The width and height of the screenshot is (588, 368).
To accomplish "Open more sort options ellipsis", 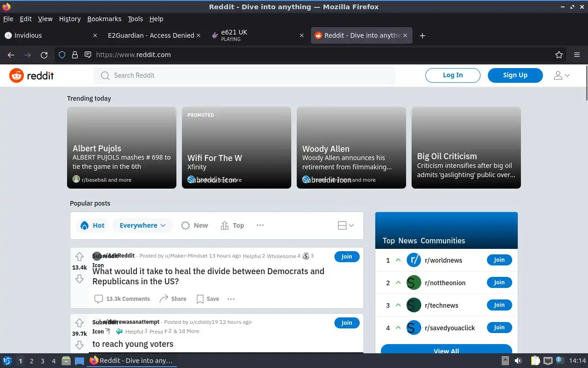I will pyautogui.click(x=260, y=225).
